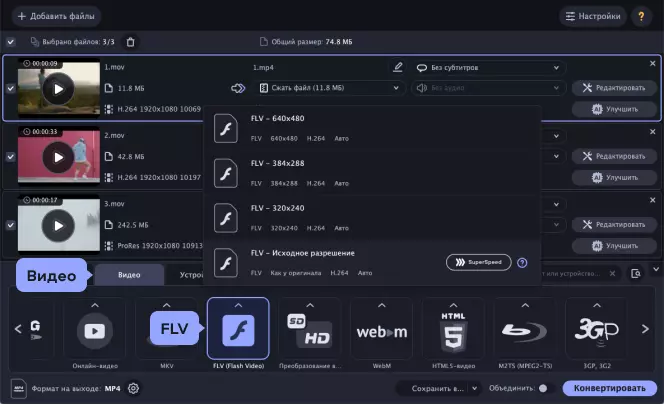The height and width of the screenshot is (405, 664).
Task: Select the WebM format icon
Action: 382,332
